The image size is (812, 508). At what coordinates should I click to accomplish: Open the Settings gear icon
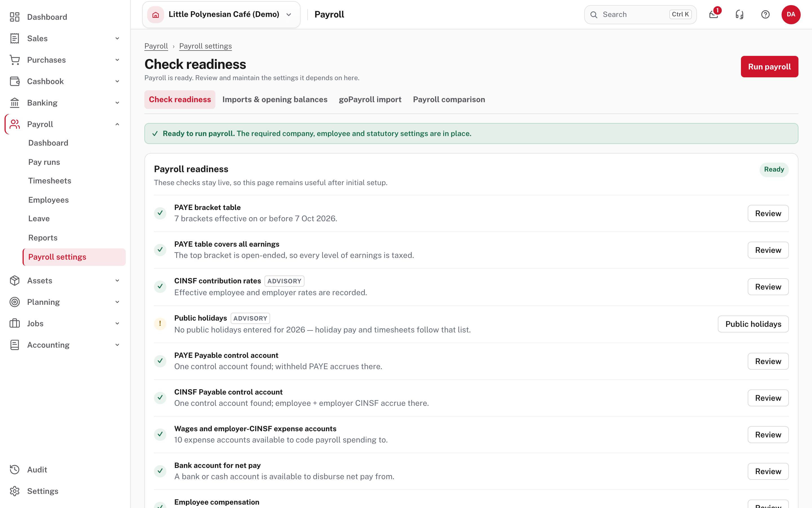(x=14, y=491)
